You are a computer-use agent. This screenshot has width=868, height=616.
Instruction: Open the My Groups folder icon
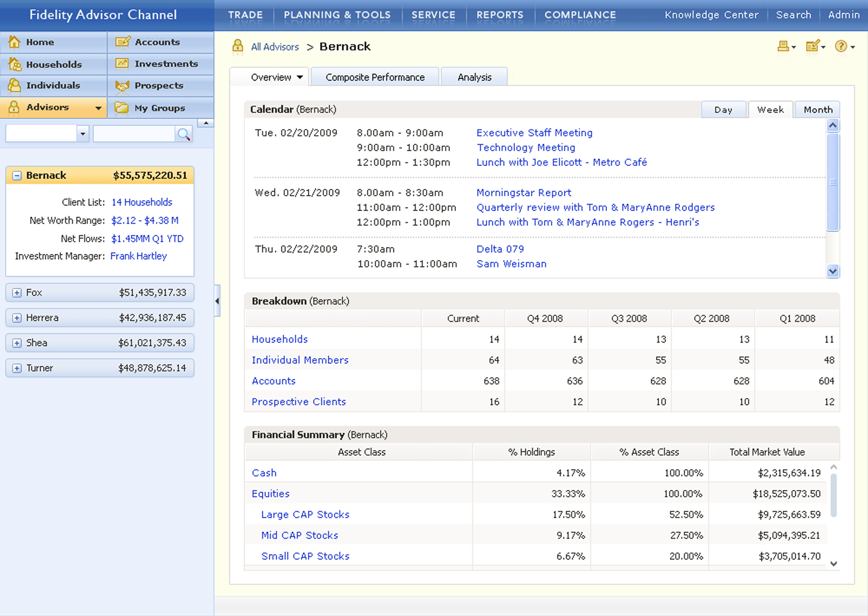coord(122,108)
